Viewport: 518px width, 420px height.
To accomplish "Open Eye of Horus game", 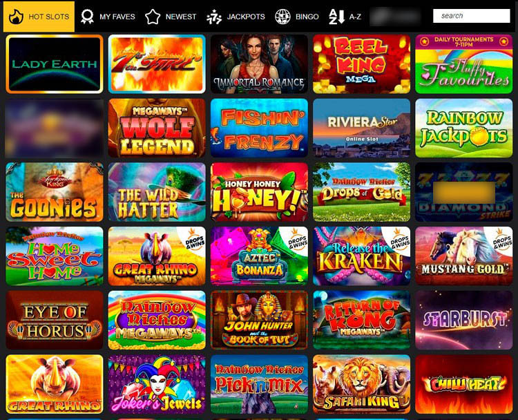I will (x=55, y=320).
